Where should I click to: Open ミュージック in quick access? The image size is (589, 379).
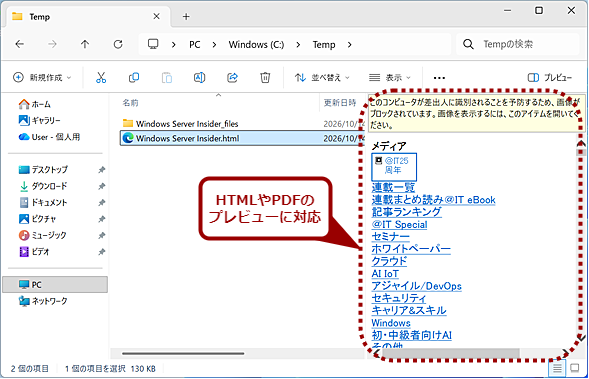(x=42, y=235)
